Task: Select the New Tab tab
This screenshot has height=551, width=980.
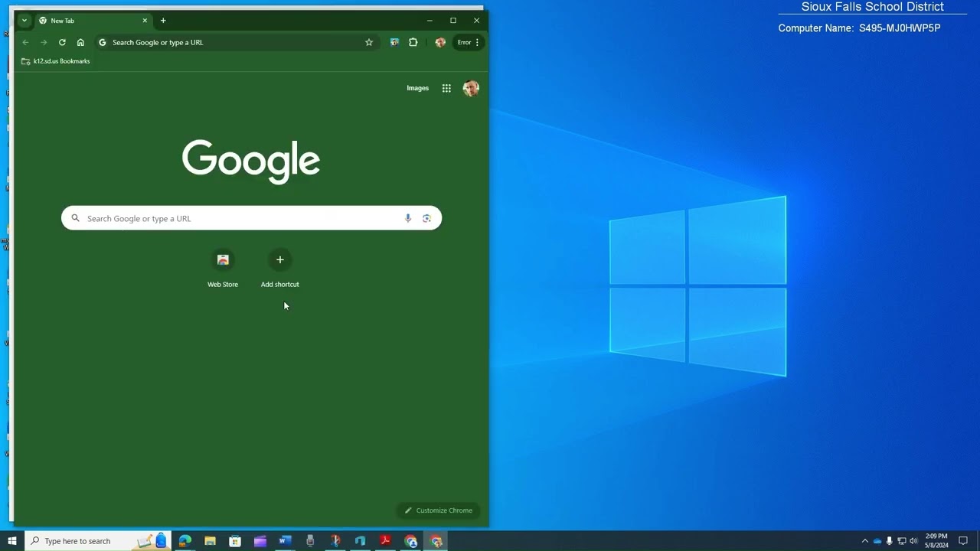Action: 93,21
